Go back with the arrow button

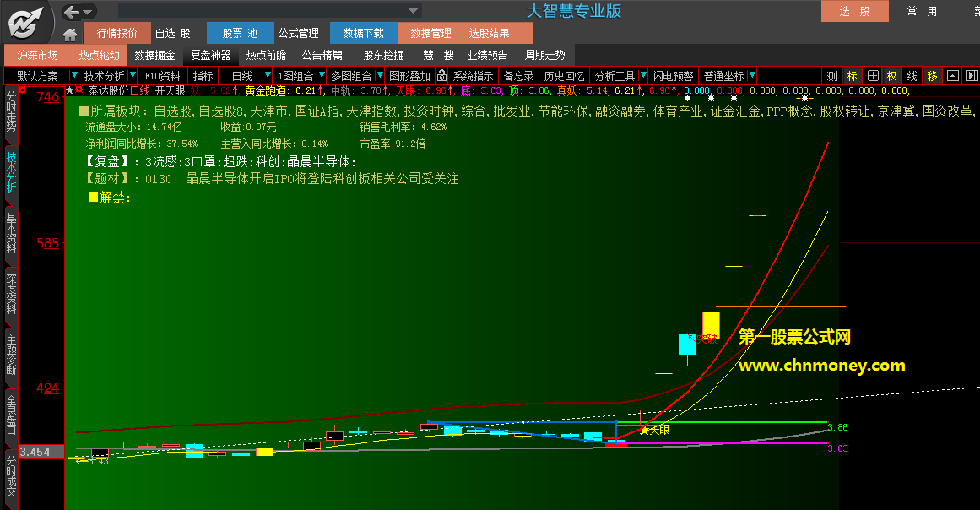click(x=71, y=12)
